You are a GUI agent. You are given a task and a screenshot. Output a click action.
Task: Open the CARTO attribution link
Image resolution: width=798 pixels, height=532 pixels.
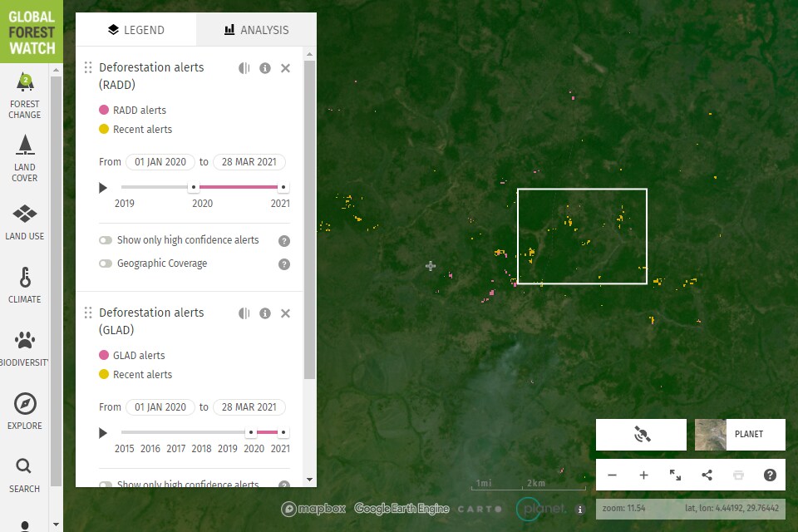coord(480,509)
